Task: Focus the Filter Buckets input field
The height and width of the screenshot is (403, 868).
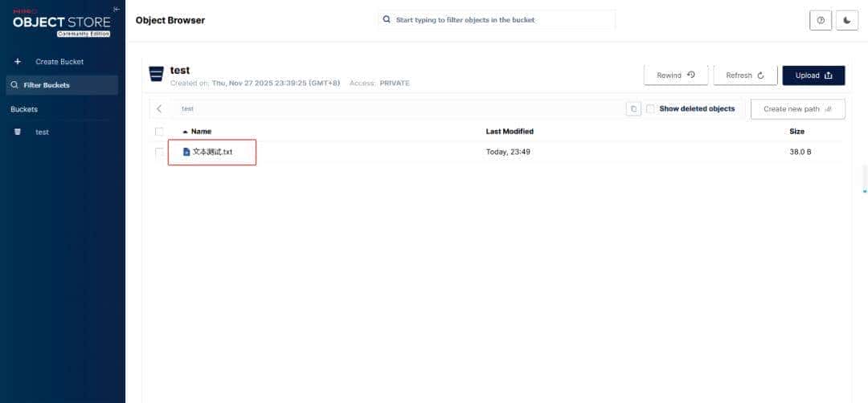Action: point(62,85)
